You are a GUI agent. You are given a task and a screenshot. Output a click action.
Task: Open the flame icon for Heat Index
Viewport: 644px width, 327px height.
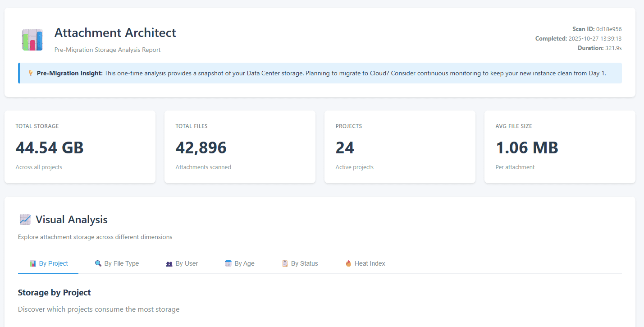pyautogui.click(x=348, y=263)
